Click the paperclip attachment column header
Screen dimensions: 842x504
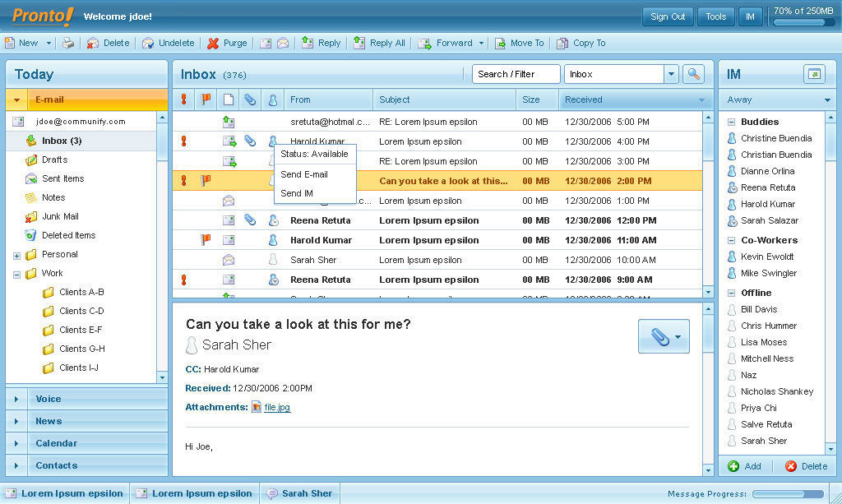250,99
